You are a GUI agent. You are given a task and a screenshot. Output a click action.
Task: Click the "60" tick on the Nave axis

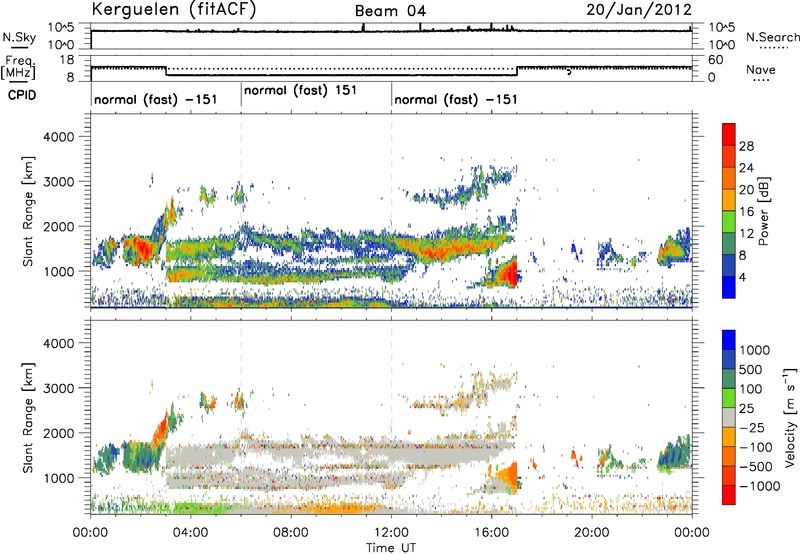click(716, 60)
